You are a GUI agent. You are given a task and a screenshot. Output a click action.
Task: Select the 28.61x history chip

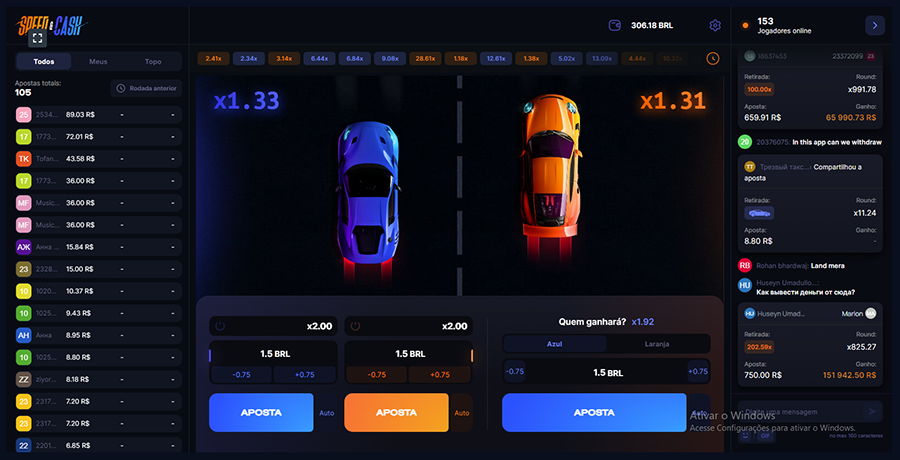[425, 58]
